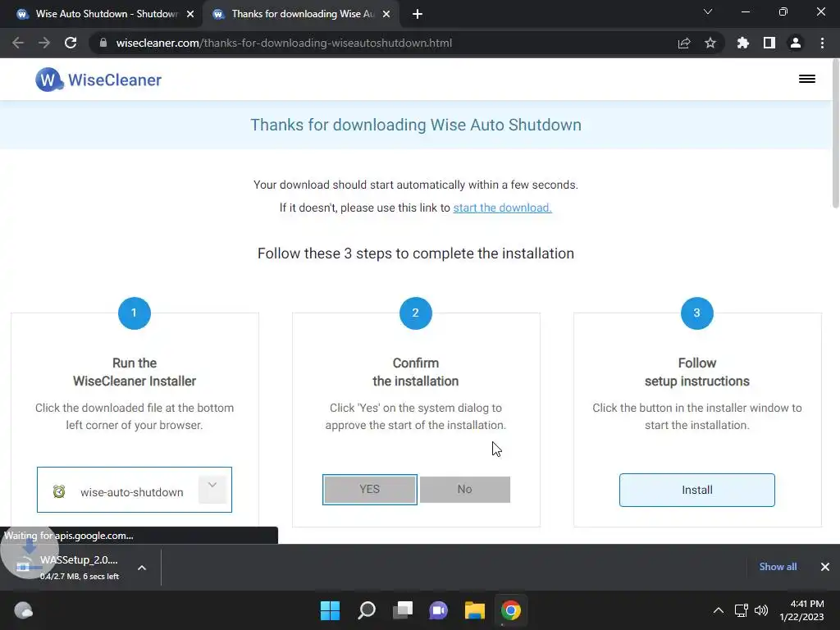Viewport: 840px width, 630px height.
Task: Click the Thanks for downloading Wise Auto Shutdown heading
Action: (x=416, y=125)
